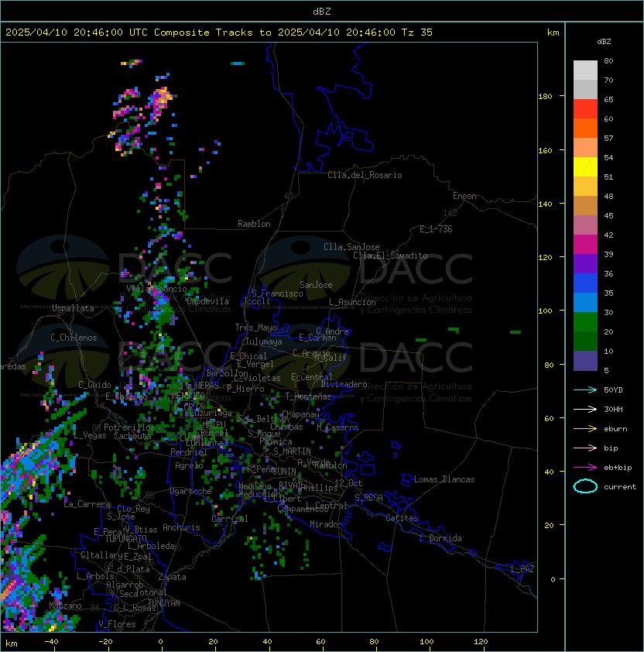Click the dBZ title at top center

click(x=322, y=12)
